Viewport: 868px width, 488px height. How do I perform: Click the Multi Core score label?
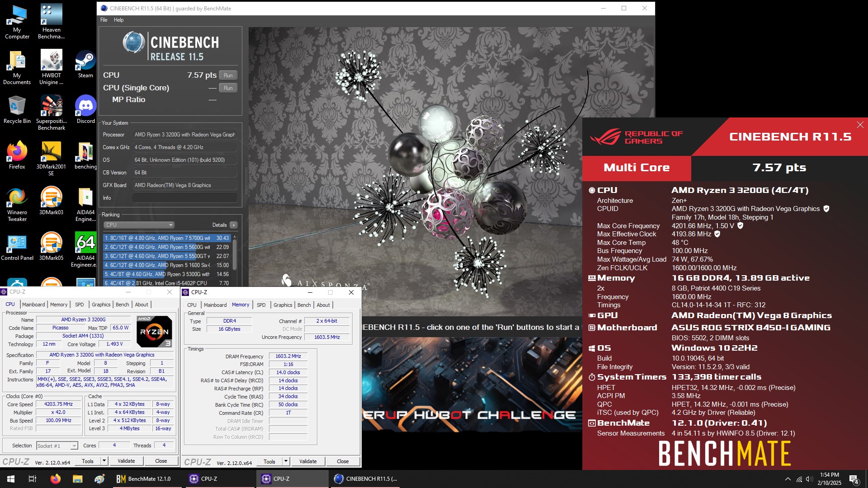point(637,168)
